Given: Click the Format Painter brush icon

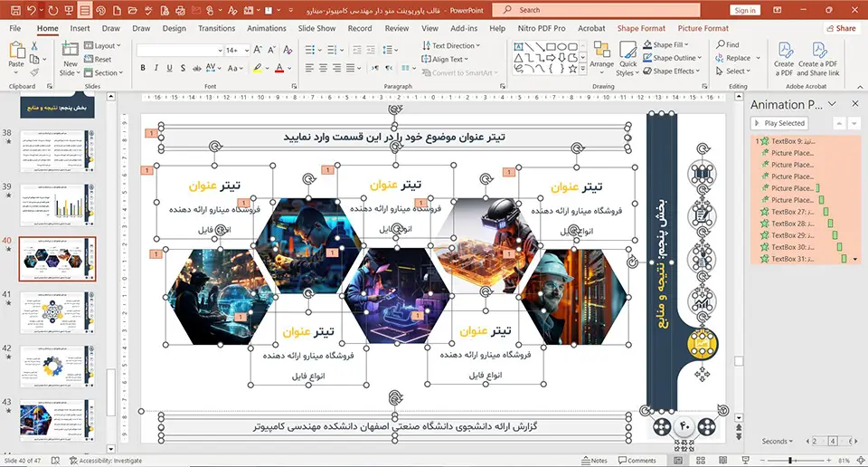Looking at the screenshot, I should coord(34,72).
